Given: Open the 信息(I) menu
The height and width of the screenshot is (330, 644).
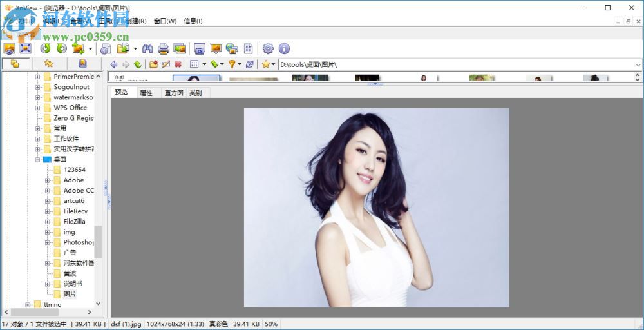Looking at the screenshot, I should pos(193,21).
